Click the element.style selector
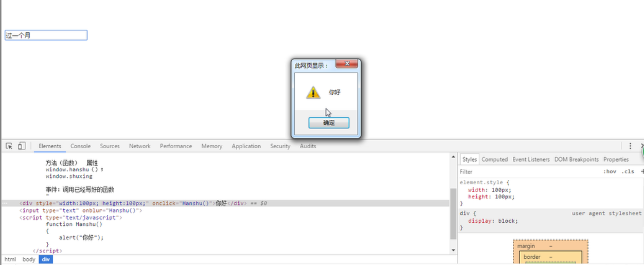The height and width of the screenshot is (265, 644). (485, 182)
